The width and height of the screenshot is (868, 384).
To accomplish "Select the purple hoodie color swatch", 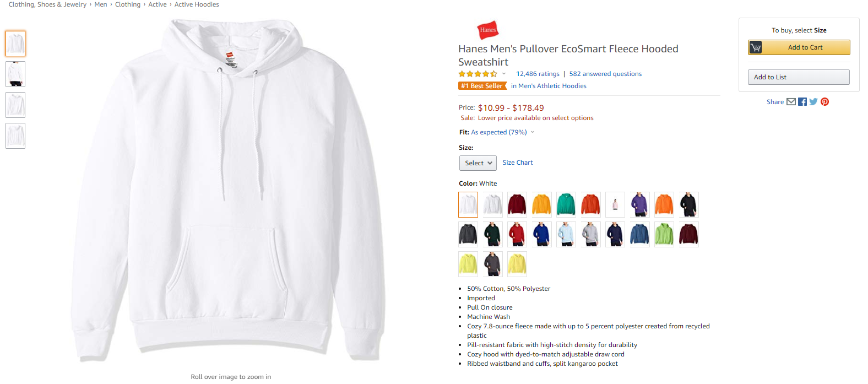I will coord(640,204).
